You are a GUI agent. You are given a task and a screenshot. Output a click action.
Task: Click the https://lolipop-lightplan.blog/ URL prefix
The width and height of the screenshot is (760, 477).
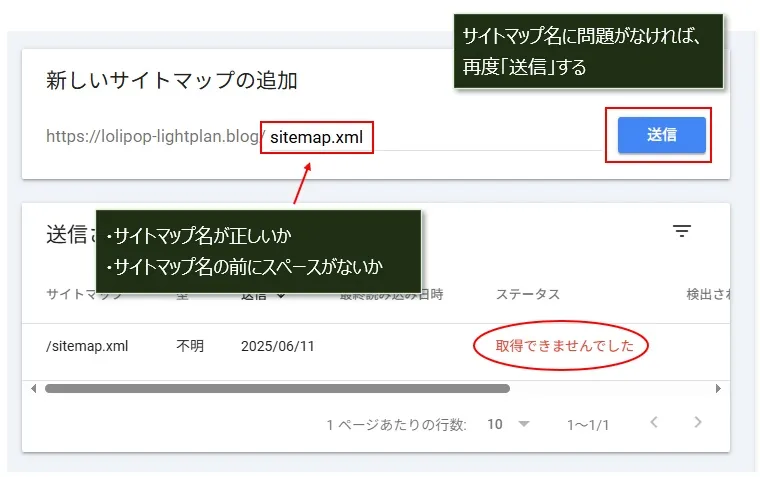[149, 137]
